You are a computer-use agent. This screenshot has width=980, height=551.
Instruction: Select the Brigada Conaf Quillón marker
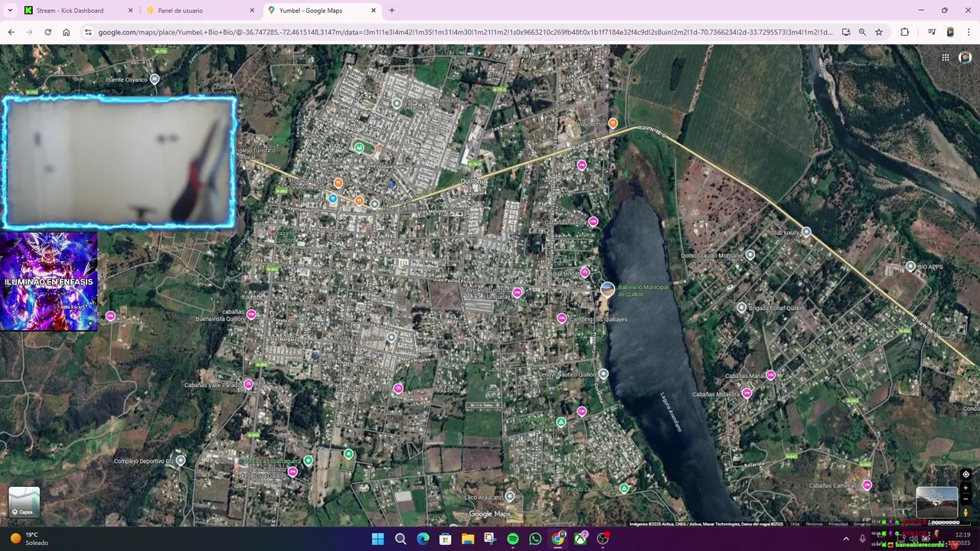(741, 308)
